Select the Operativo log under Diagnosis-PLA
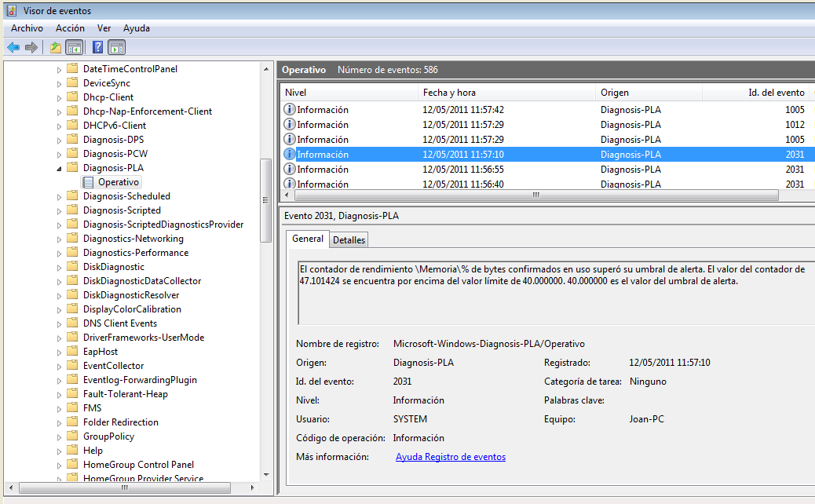Viewport: 815px width, 504px height. coord(118,182)
